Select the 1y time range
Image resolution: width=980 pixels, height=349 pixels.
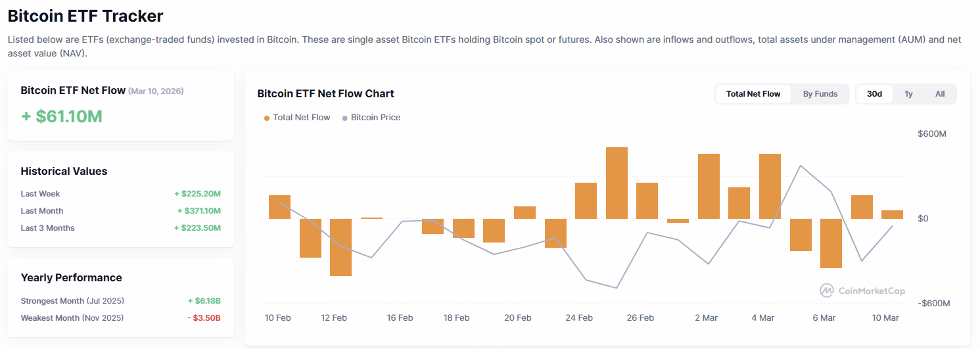click(908, 94)
